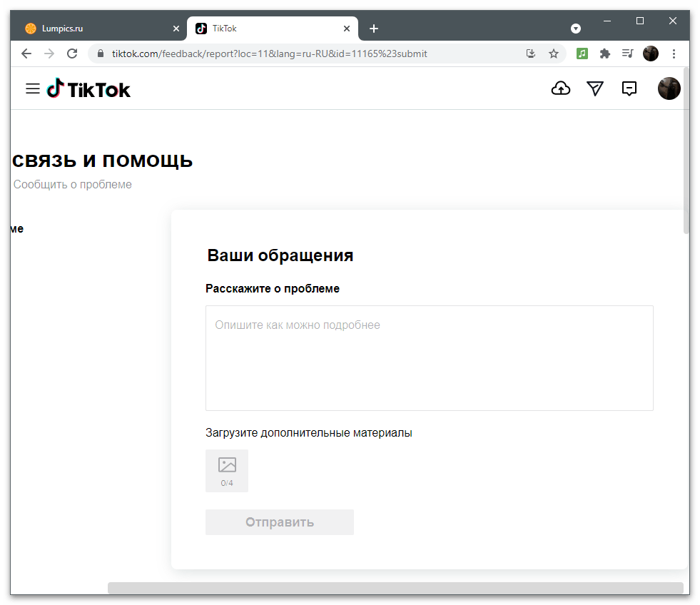The width and height of the screenshot is (700, 605).
Task: Click the green music extension icon
Action: (x=582, y=54)
